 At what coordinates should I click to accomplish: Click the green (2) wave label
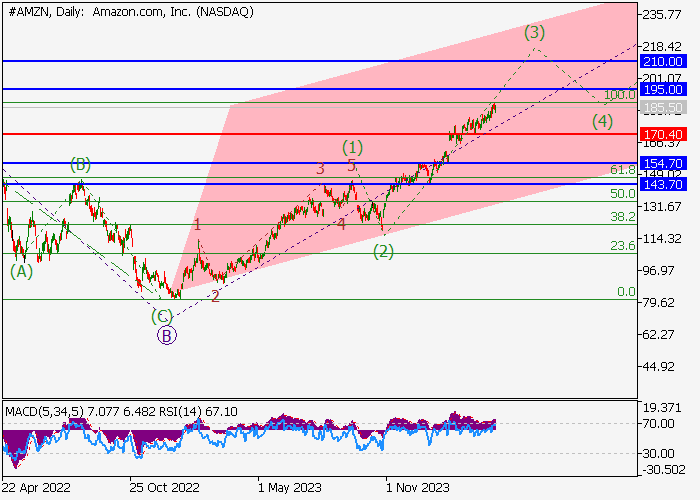coord(383,252)
